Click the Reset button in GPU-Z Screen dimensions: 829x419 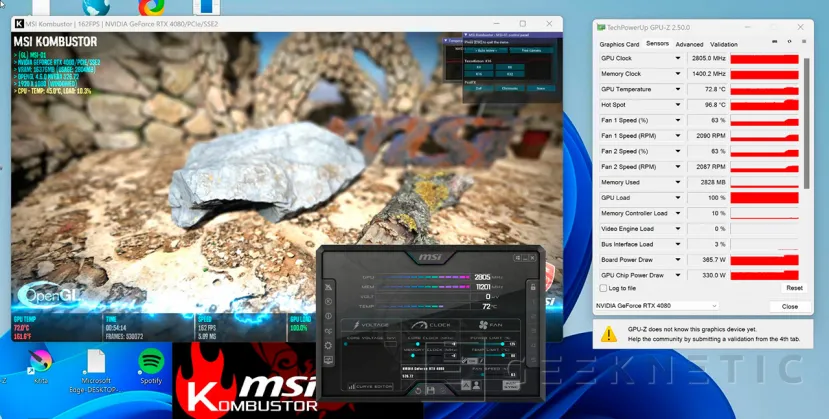pos(794,288)
